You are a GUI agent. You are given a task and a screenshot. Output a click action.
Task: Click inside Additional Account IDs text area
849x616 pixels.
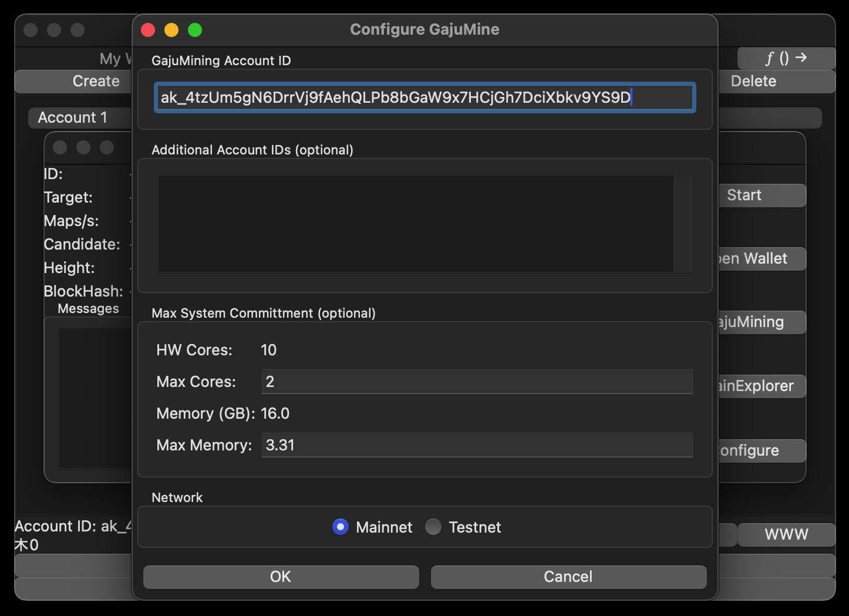tap(416, 224)
